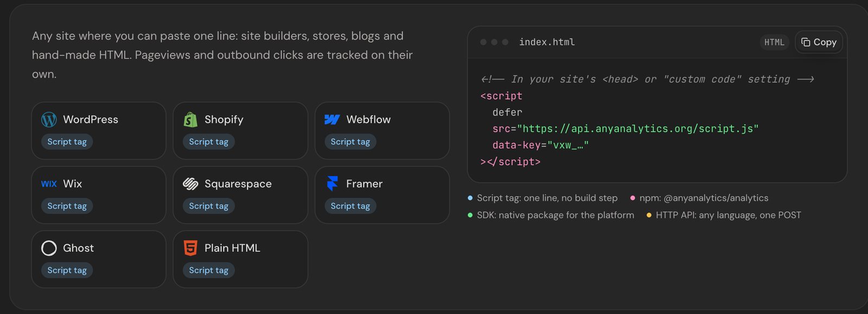
Task: Click the blue Script tag legend dot
Action: pyautogui.click(x=470, y=198)
